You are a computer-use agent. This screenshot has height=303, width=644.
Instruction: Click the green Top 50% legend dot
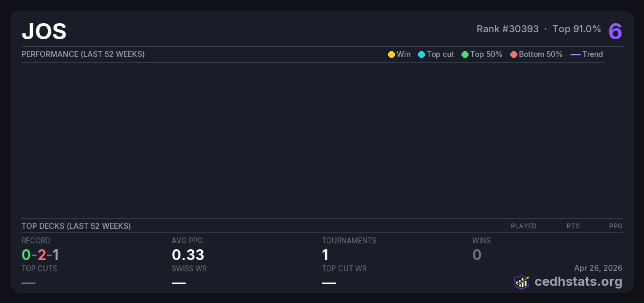[465, 55]
